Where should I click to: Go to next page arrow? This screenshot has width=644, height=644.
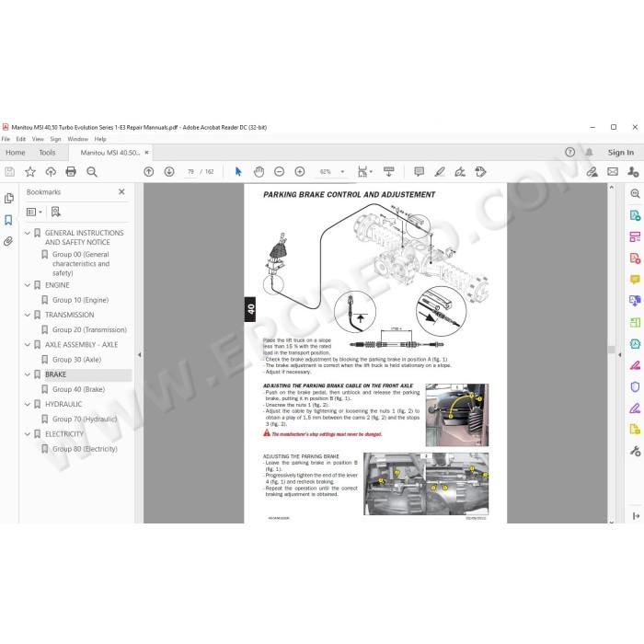click(x=169, y=172)
